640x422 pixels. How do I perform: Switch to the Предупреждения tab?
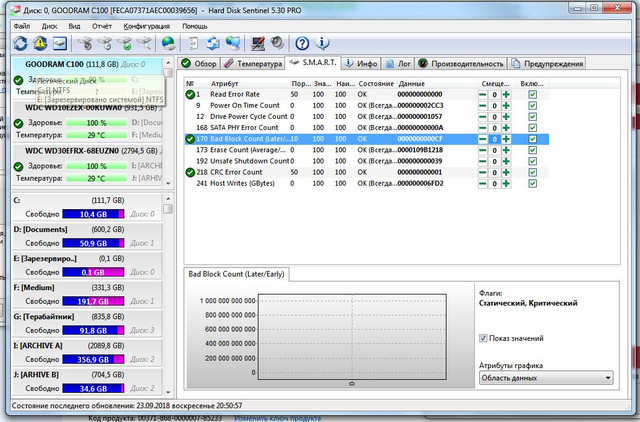click(547, 64)
